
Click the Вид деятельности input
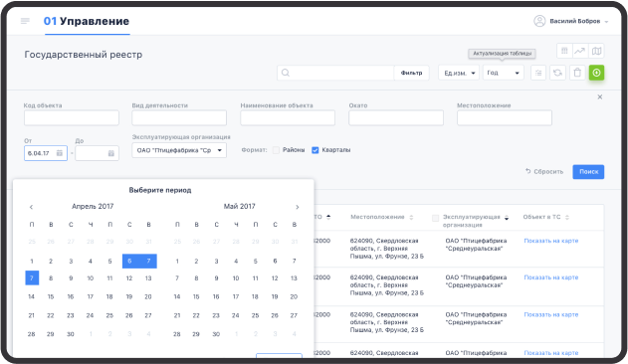[x=179, y=117]
